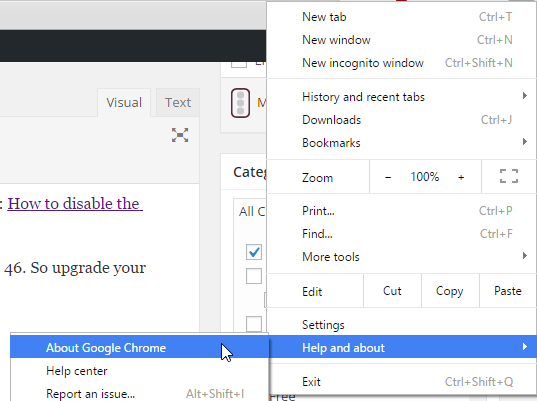Tick the unchecked box just under the checked category
The height and width of the screenshot is (401, 537).
tap(254, 276)
